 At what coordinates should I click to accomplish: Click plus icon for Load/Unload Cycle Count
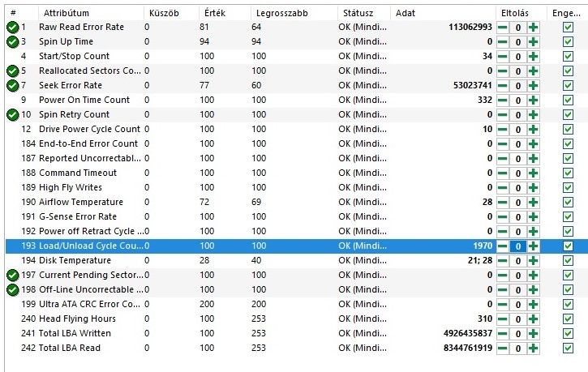point(533,246)
